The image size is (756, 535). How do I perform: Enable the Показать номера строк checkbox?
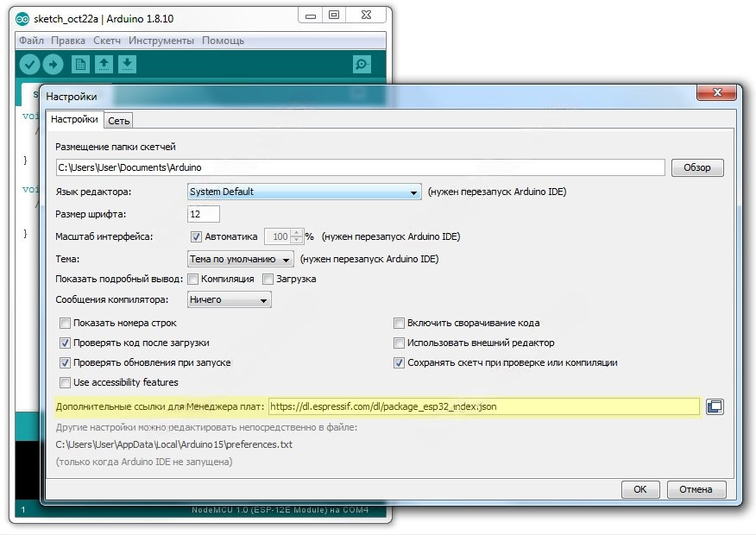pyautogui.click(x=65, y=323)
